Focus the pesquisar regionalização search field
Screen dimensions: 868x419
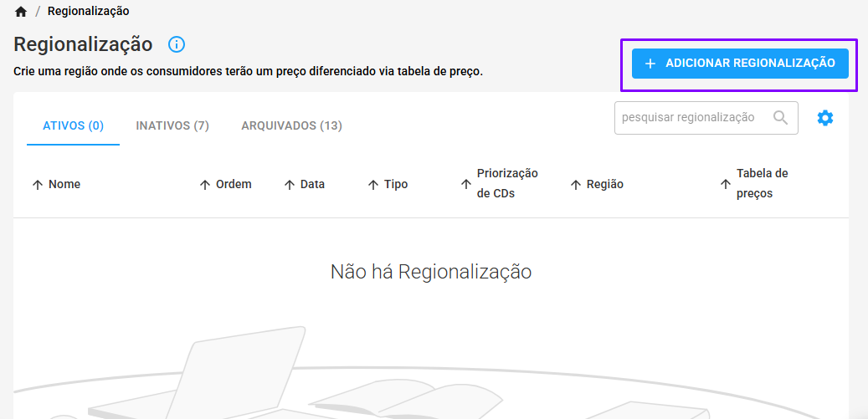pyautogui.click(x=706, y=118)
